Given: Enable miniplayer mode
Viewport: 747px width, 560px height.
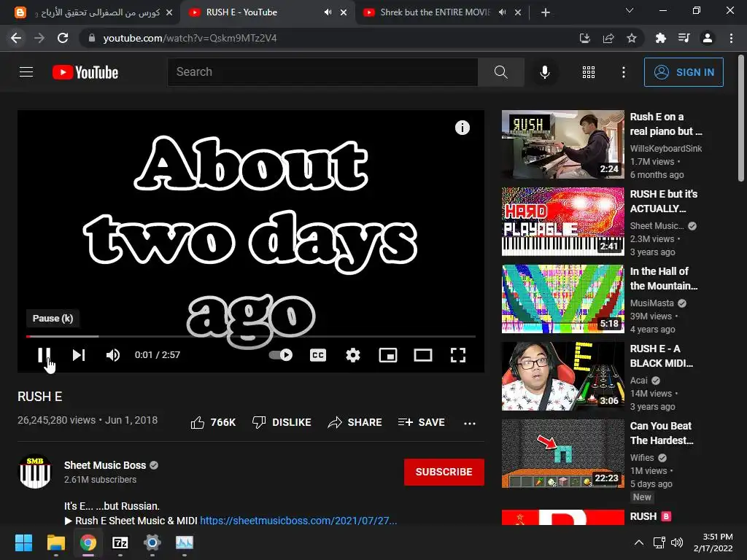Looking at the screenshot, I should [388, 355].
